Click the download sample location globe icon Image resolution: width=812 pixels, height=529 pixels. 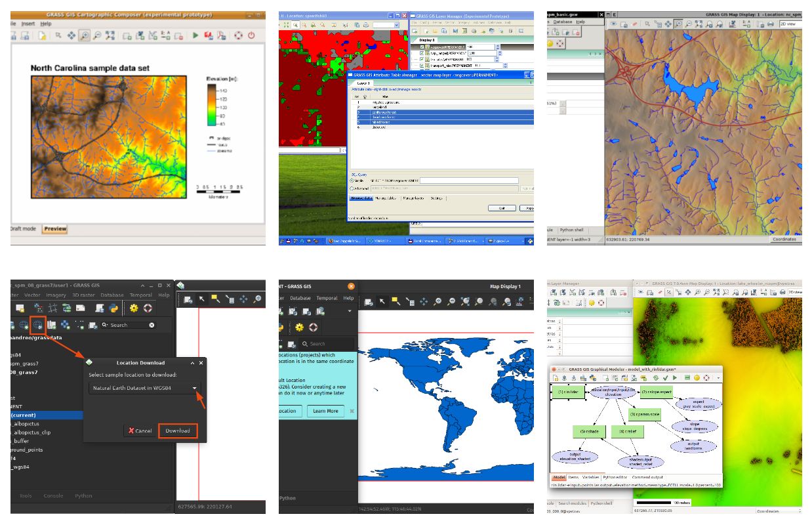click(x=38, y=325)
